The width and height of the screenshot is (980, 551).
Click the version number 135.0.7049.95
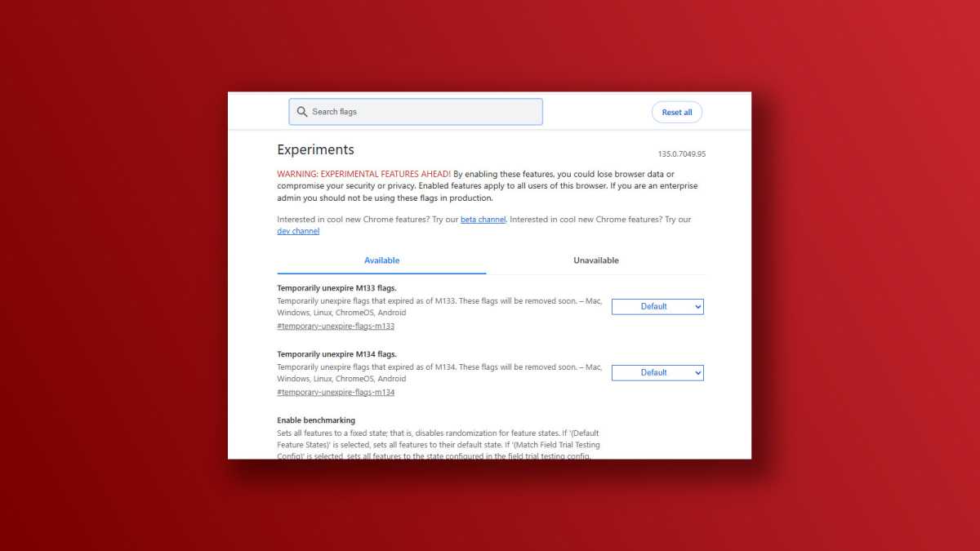tap(681, 153)
